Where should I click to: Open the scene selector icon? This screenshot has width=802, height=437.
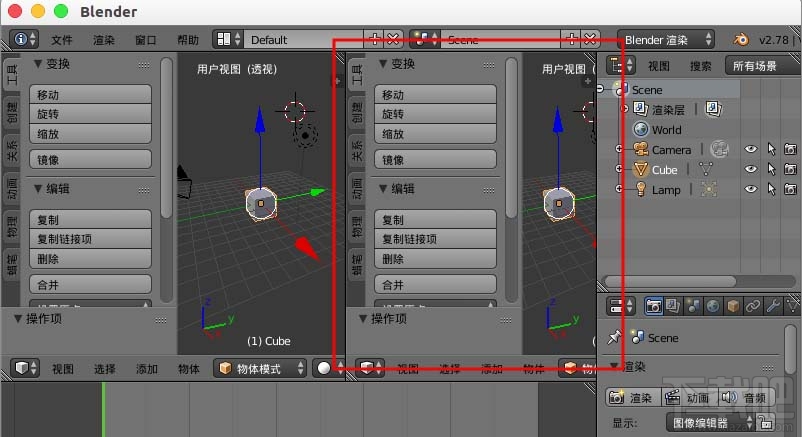425,39
